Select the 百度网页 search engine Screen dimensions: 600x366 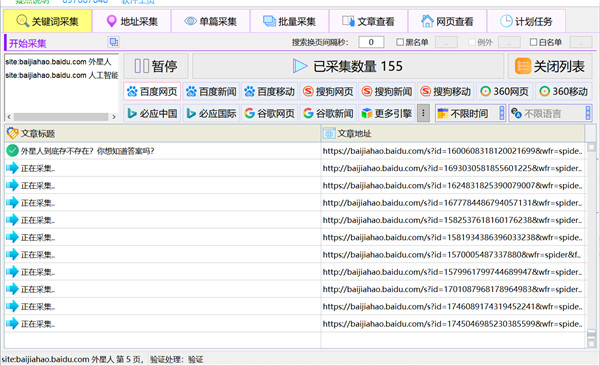pos(152,92)
